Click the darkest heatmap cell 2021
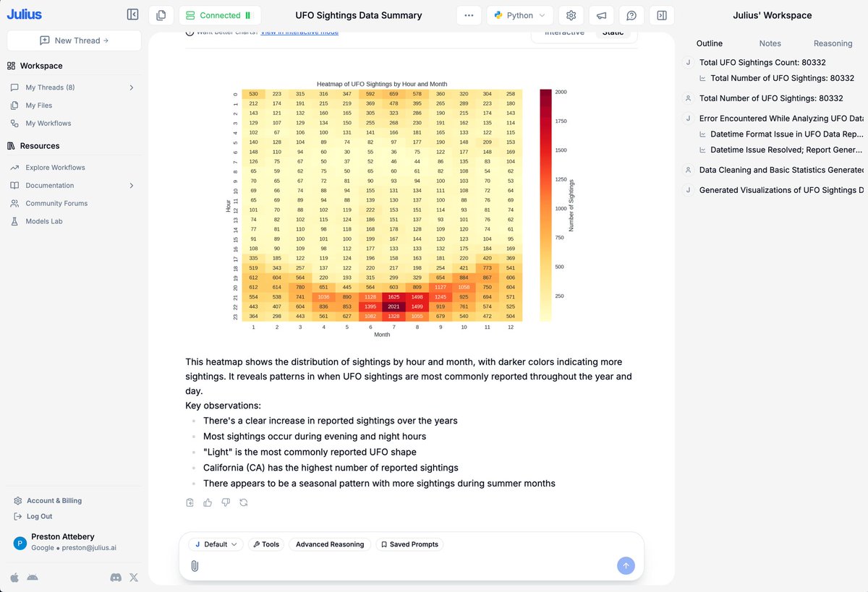The height and width of the screenshot is (592, 868). coord(393,306)
